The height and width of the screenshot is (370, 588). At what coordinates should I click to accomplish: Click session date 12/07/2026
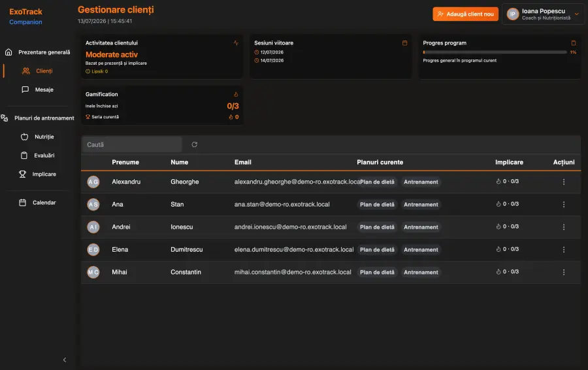coord(272,52)
